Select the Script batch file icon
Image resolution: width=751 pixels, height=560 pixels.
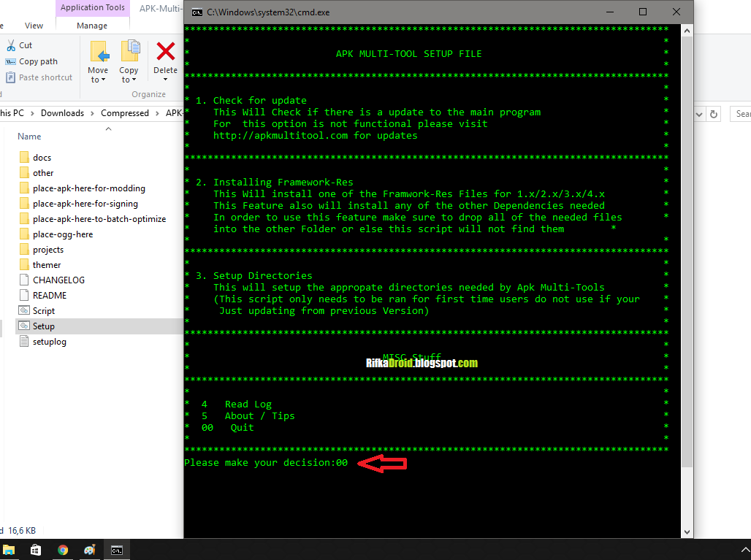24,310
